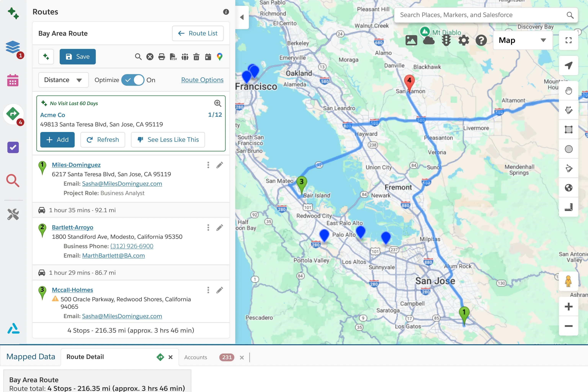Toggle the traffic light icon on map

(x=446, y=40)
